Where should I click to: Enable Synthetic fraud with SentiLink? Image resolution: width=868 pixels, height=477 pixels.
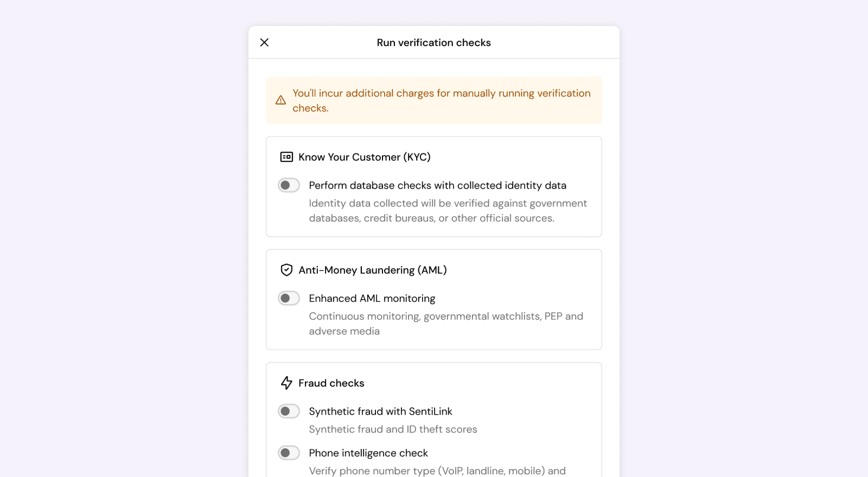click(289, 411)
